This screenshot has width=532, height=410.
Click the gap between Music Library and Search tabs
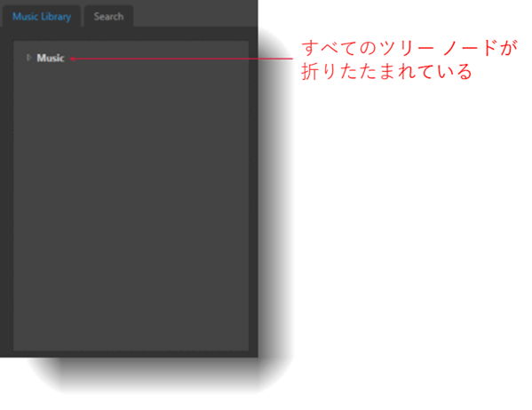click(83, 16)
